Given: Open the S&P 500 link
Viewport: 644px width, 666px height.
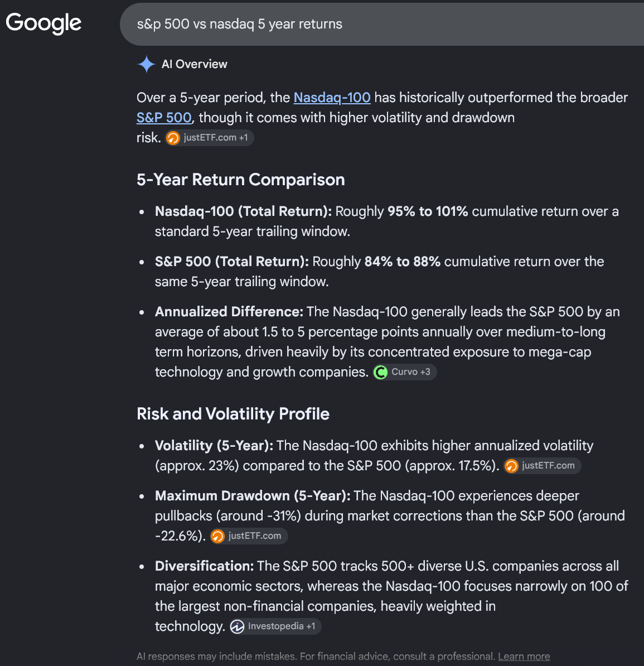Looking at the screenshot, I should [164, 118].
